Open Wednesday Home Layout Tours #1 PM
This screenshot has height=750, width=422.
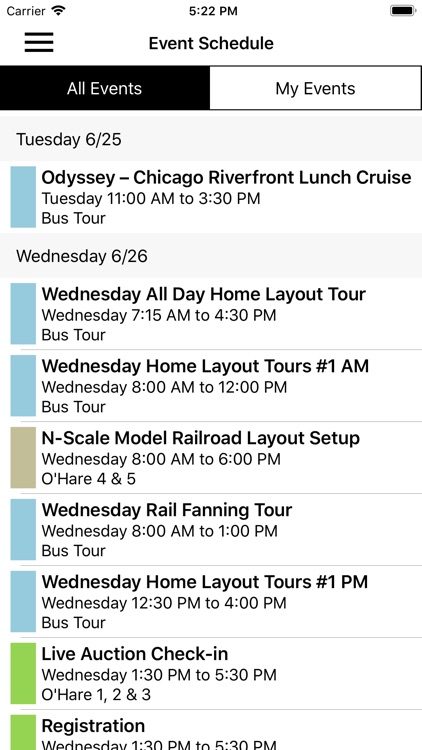tap(211, 601)
